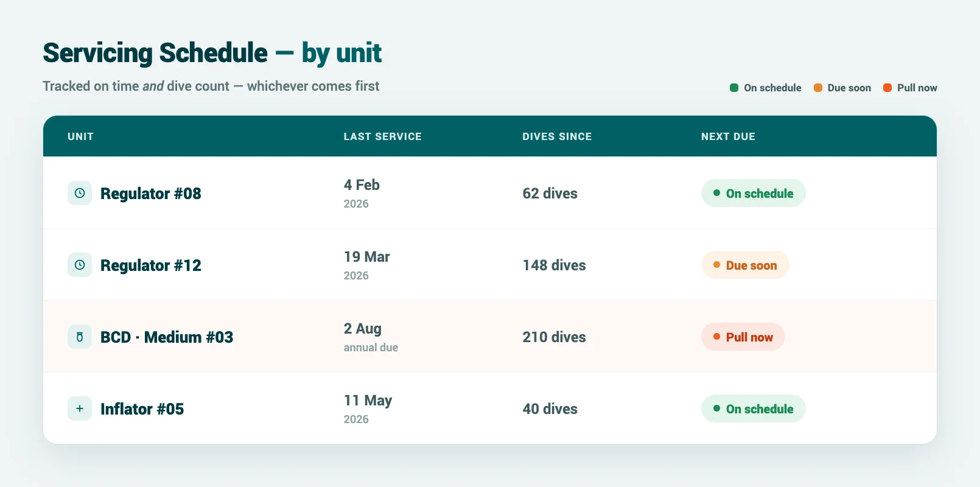
Task: Sort by the LAST SERVICE column header
Action: click(x=382, y=136)
